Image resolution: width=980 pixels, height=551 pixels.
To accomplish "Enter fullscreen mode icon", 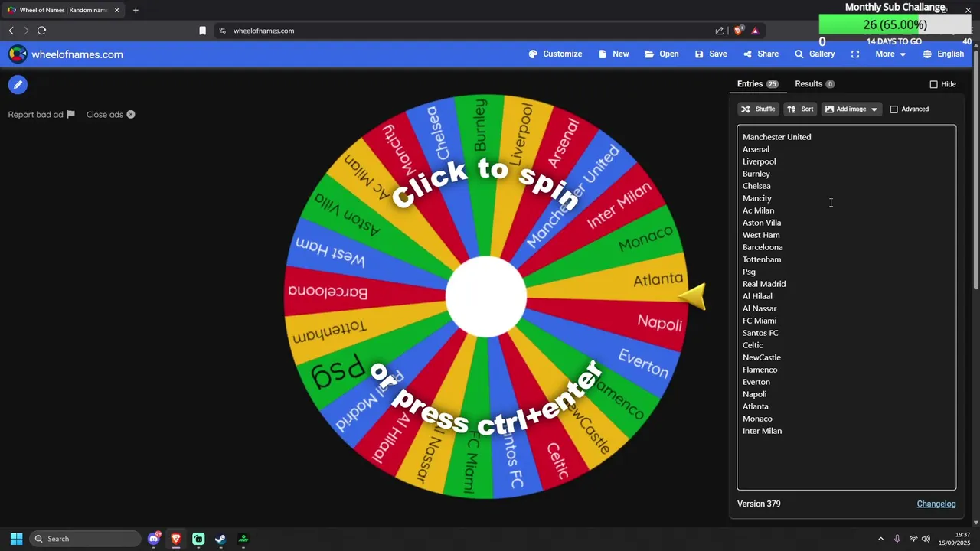I will coord(855,54).
